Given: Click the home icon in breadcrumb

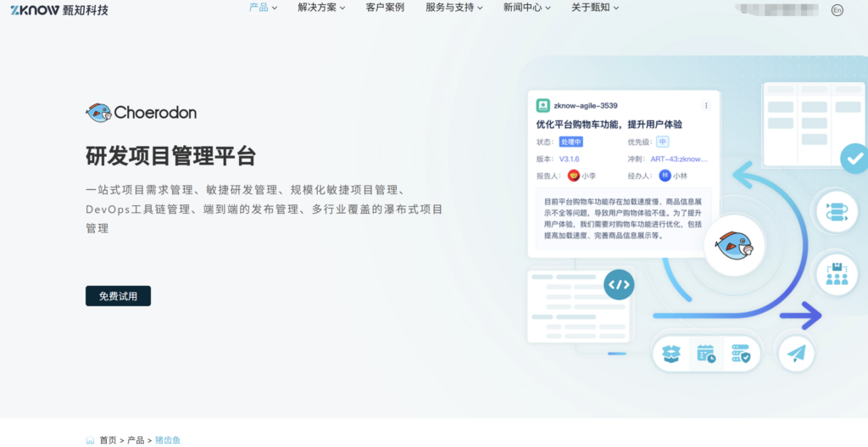Looking at the screenshot, I should [90, 440].
